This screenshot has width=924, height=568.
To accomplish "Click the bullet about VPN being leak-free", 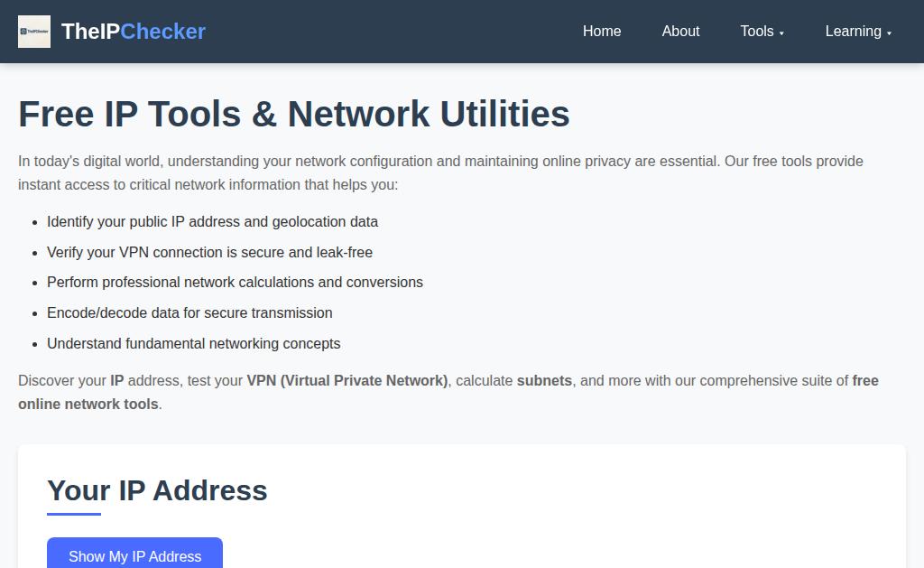I will click(x=209, y=253).
